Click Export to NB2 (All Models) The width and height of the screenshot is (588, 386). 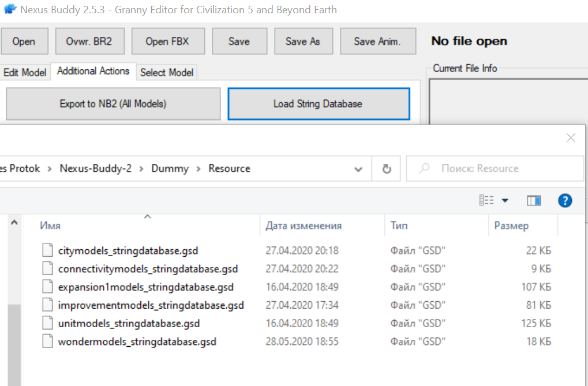tap(113, 104)
